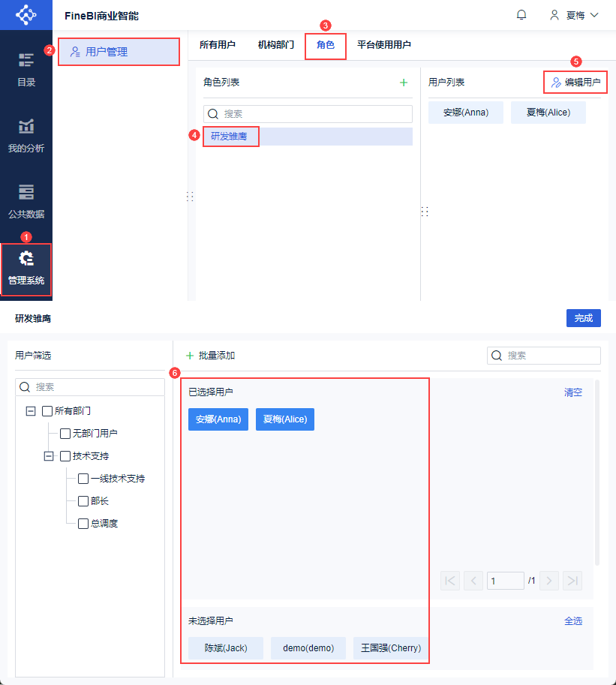This screenshot has width=616, height=685.
Task: Switch to the 平台使用用户 tab
Action: [383, 44]
